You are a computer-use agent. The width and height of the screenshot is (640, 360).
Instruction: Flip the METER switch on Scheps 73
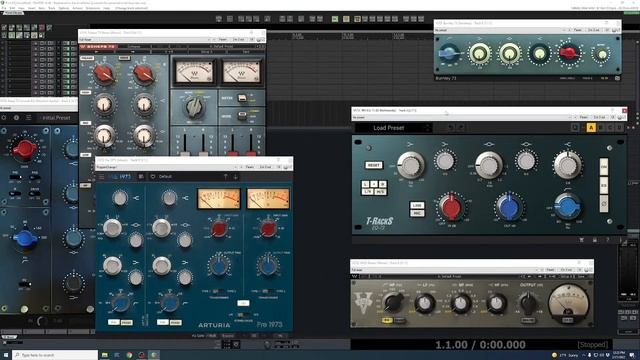242,98
